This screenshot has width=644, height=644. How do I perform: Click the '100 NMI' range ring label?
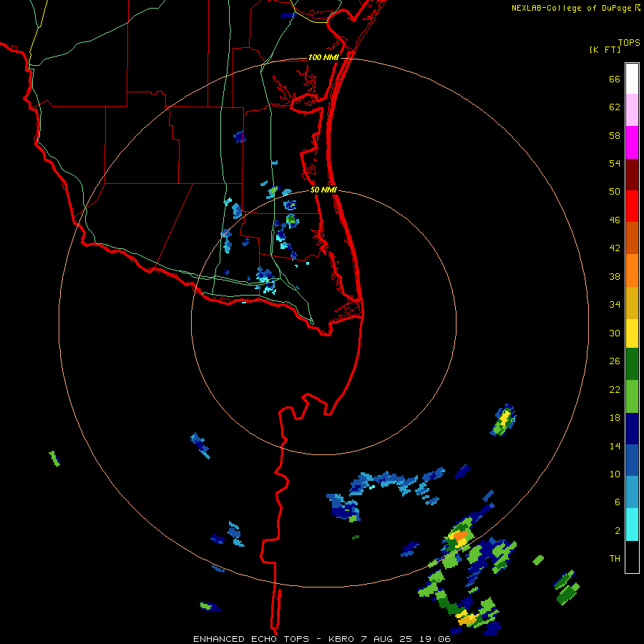pos(323,57)
